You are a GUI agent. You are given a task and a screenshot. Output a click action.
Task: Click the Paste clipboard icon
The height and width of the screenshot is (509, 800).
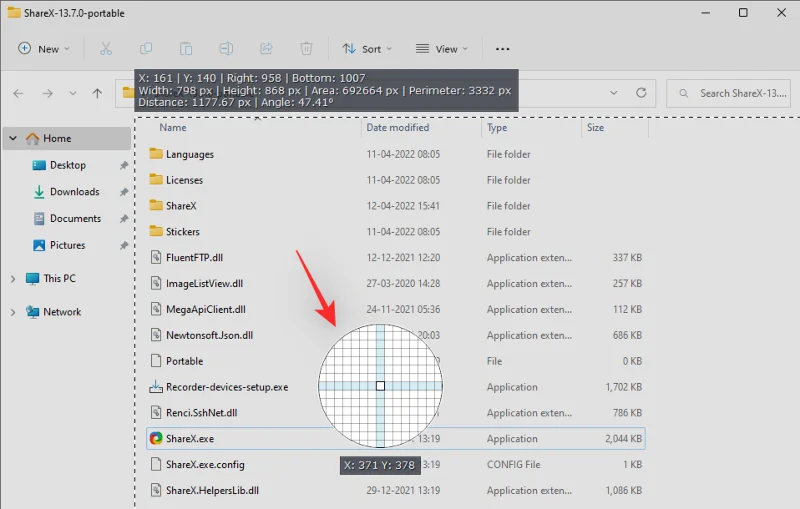click(x=186, y=49)
